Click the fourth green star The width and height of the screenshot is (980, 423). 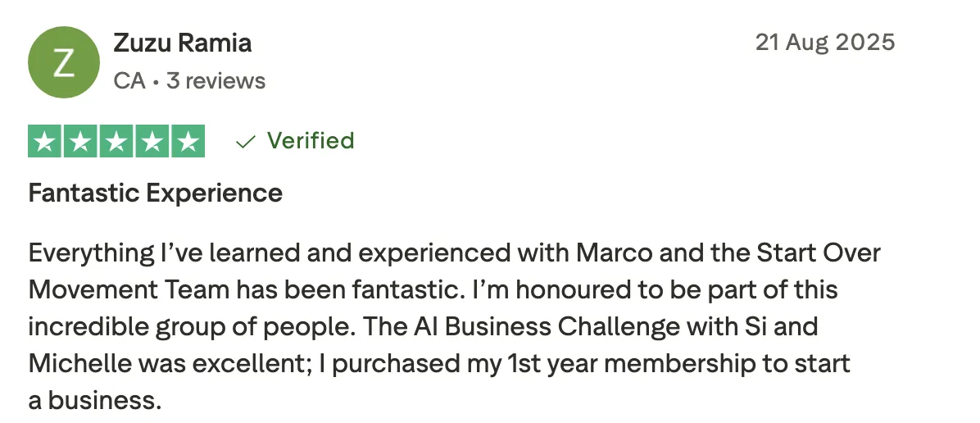point(152,142)
